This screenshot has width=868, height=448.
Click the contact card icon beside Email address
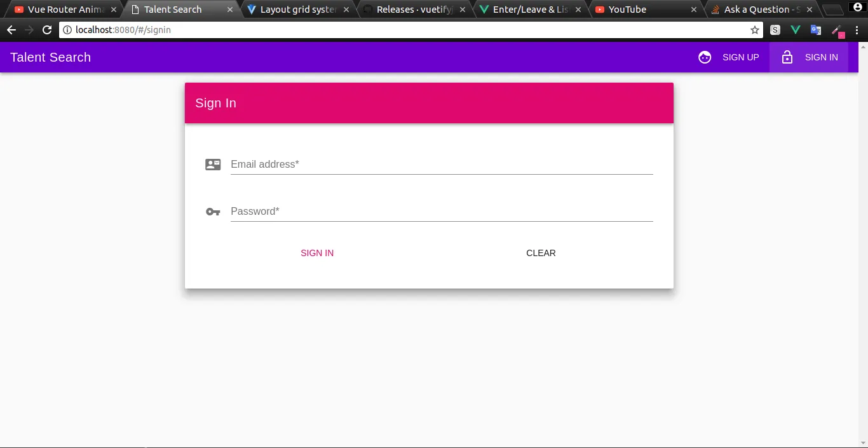click(x=213, y=165)
